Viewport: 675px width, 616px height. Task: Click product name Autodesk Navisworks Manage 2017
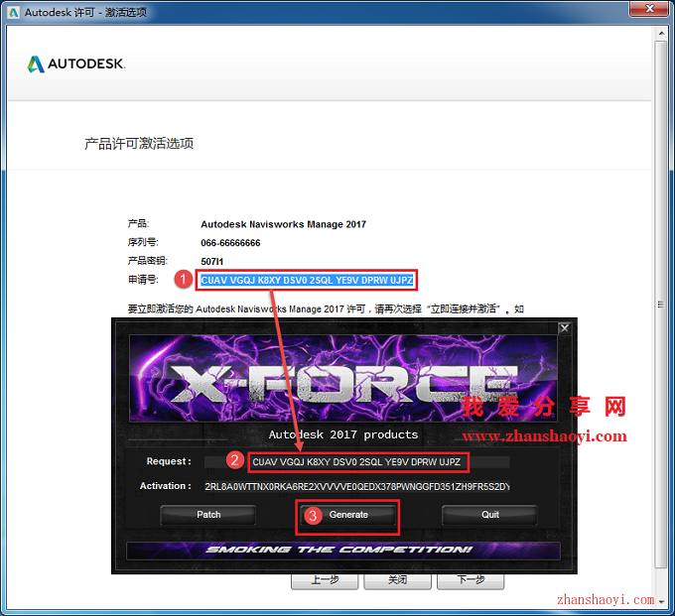[283, 224]
